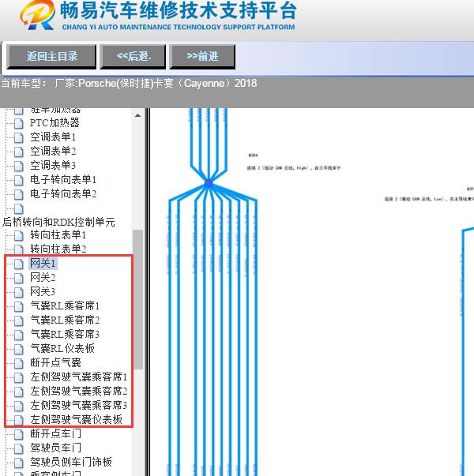Screen dimensions: 474x476
Task: Click the page icon next to 空调表单3
Action: [x=19, y=167]
